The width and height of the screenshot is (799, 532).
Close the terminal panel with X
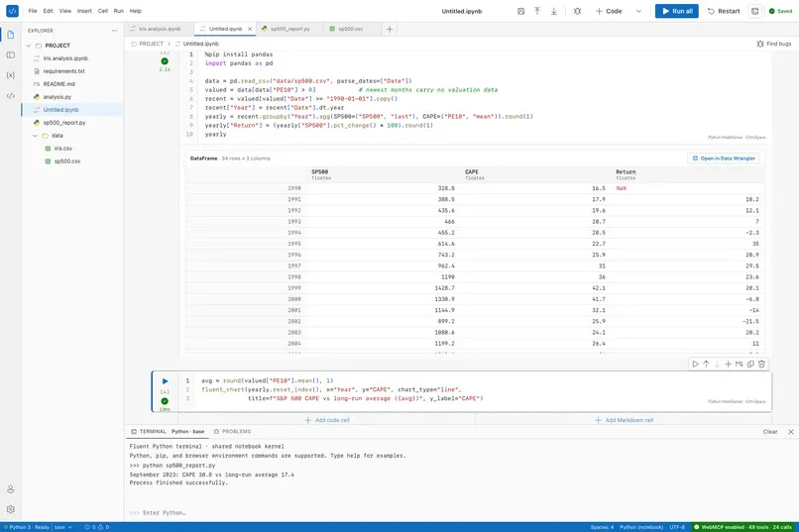[x=791, y=432]
